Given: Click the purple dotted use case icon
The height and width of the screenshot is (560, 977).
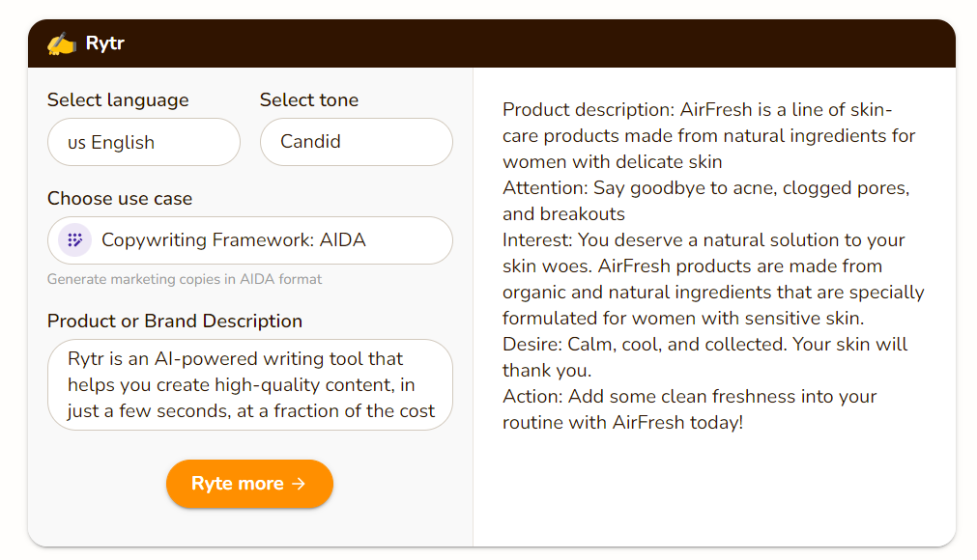Looking at the screenshot, I should 74,240.
